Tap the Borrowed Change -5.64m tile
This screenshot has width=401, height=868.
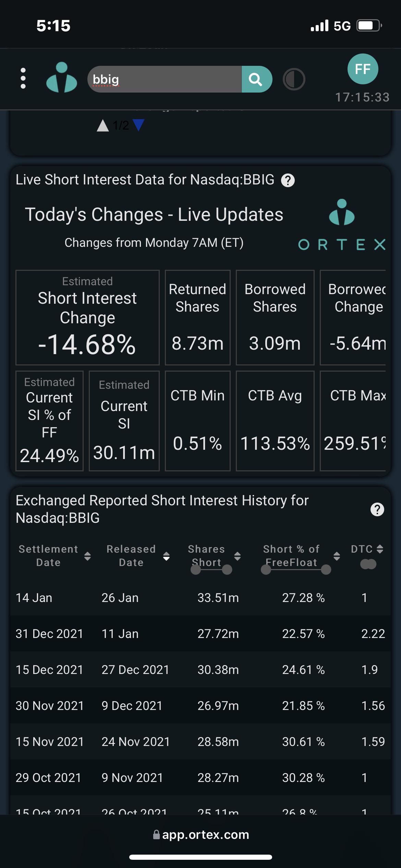[x=353, y=318]
